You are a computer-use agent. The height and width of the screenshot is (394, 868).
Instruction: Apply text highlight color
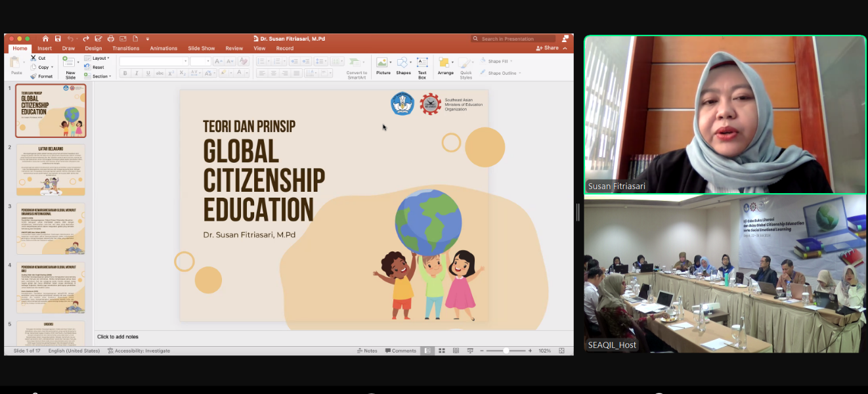tap(225, 73)
